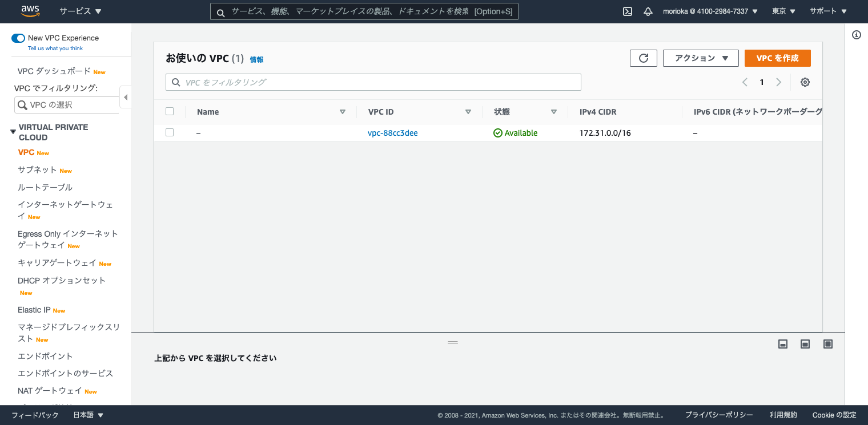Open the 日本語 language selector
The height and width of the screenshot is (425, 868).
pos(89,415)
